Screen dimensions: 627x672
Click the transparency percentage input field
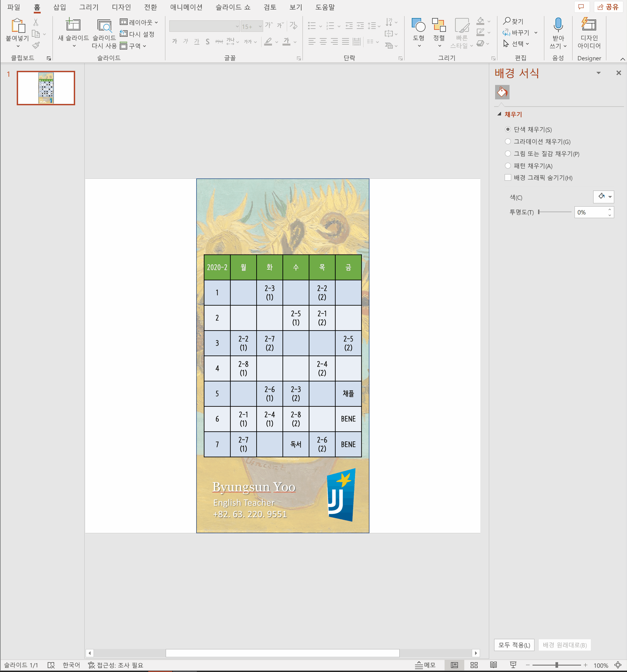(590, 212)
